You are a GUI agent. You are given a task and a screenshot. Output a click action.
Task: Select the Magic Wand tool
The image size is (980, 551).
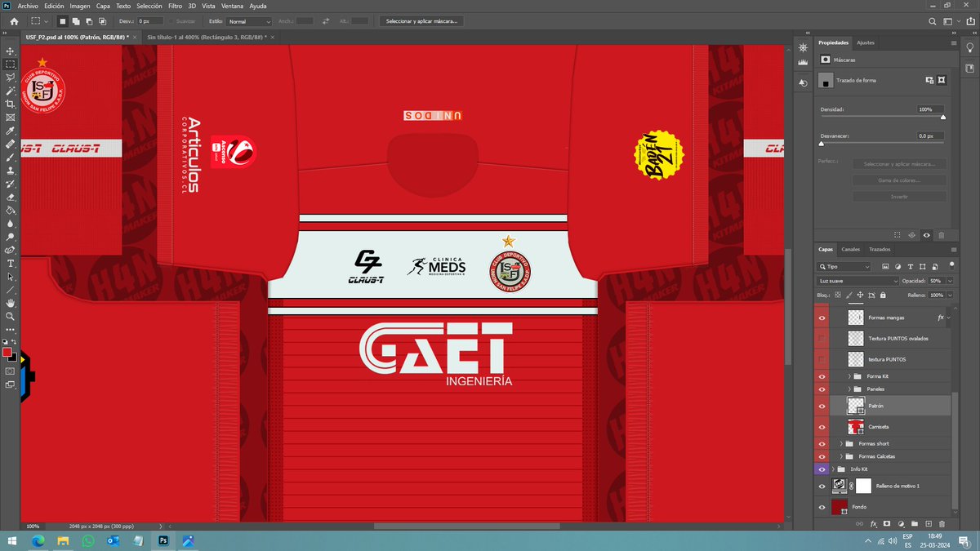coord(10,91)
